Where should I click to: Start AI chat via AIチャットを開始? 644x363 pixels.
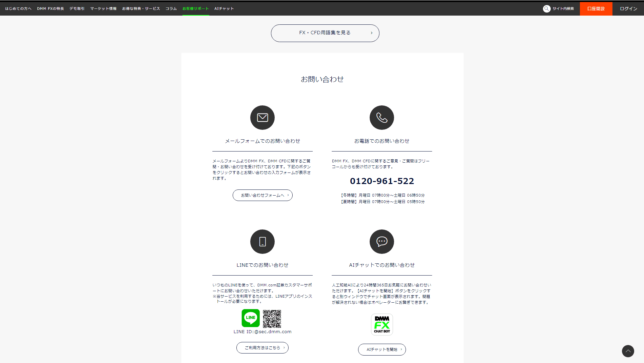pyautogui.click(x=382, y=349)
